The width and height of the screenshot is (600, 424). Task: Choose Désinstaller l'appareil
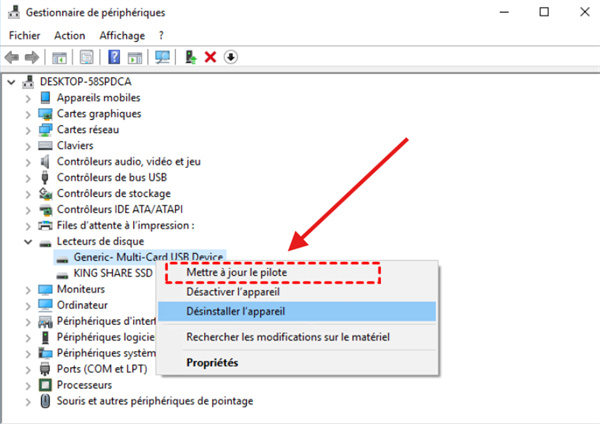(x=297, y=311)
